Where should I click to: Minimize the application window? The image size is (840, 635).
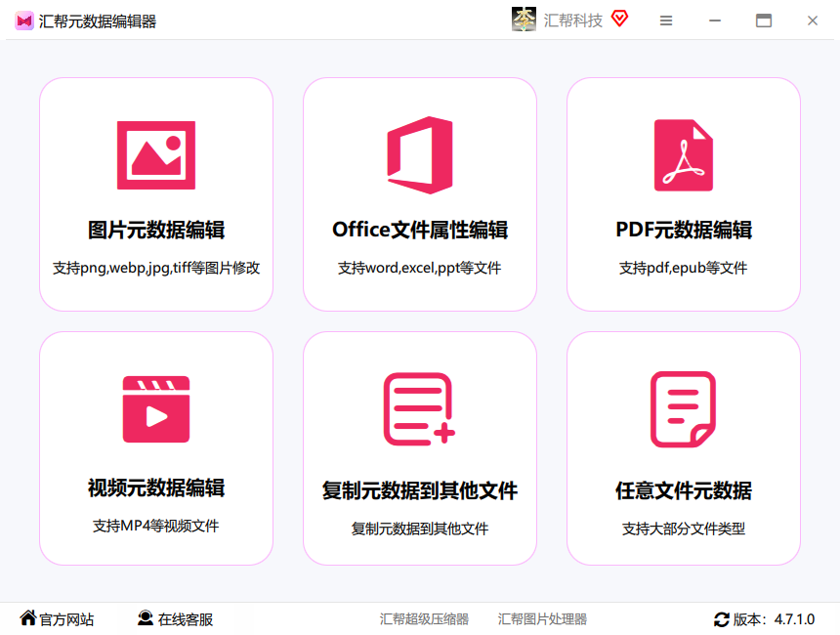715,21
